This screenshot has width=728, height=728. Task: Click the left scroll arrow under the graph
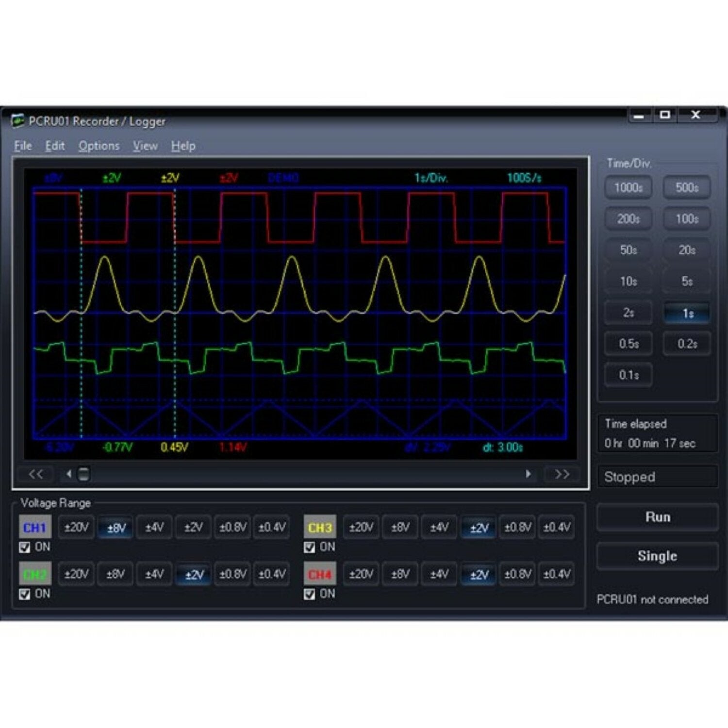(x=69, y=474)
